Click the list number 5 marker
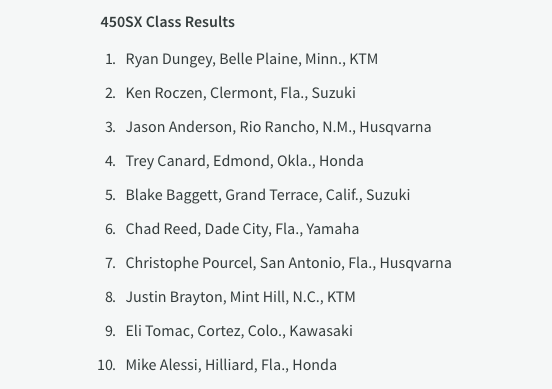The width and height of the screenshot is (552, 389). point(110,195)
